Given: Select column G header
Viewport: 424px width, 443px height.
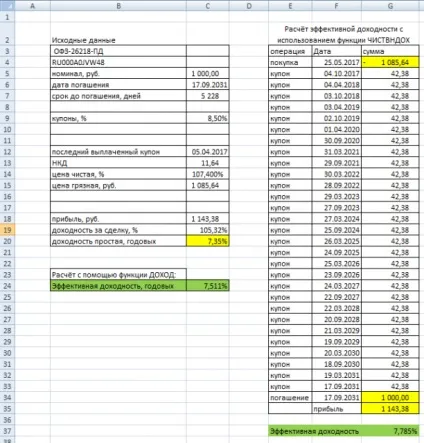Looking at the screenshot, I should (x=390, y=6).
